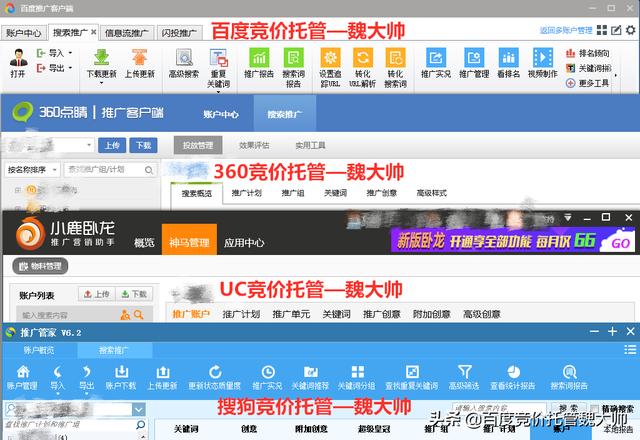Click 关键词分组 grid icon in Sogou

(x=358, y=372)
